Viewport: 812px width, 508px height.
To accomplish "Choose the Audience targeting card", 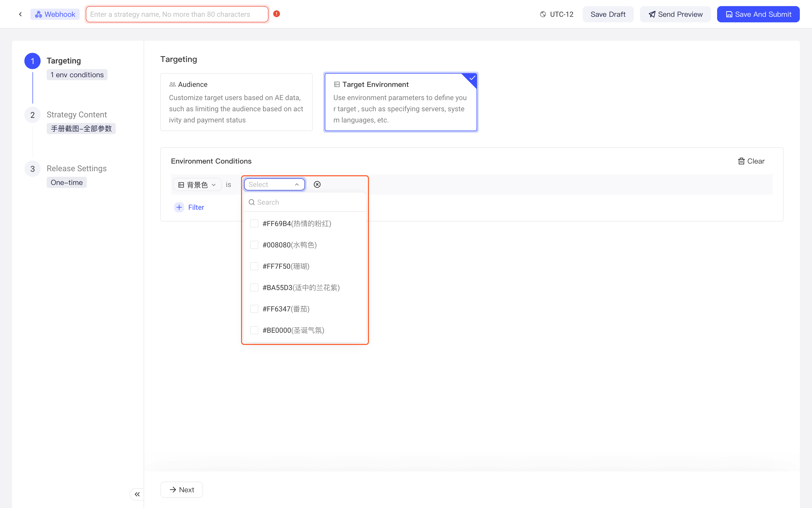I will 236,102.
